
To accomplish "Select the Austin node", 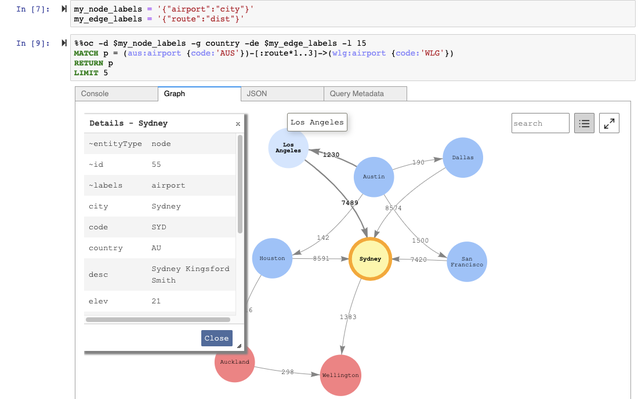I will click(x=374, y=177).
